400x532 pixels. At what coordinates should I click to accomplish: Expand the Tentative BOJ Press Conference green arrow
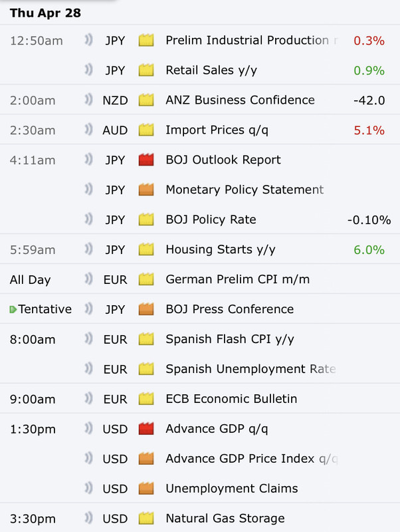13,309
